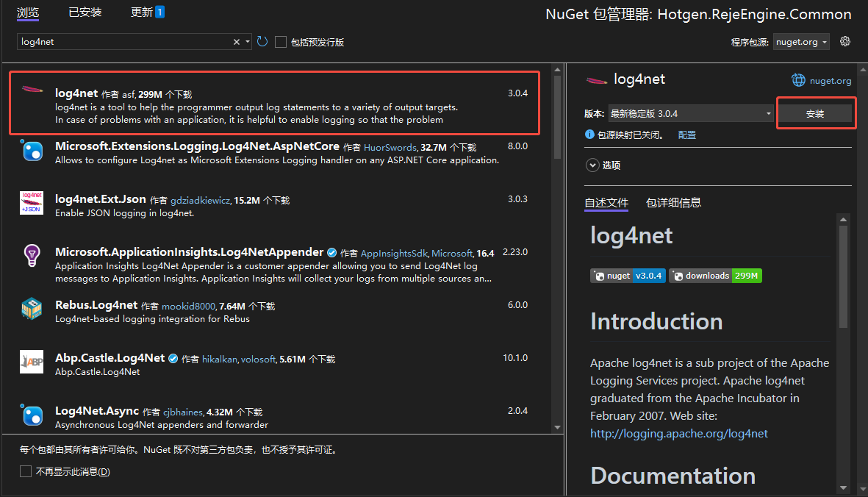Open the version dropdown showing 3.0.4
The width and height of the screenshot is (868, 497).
pos(690,113)
